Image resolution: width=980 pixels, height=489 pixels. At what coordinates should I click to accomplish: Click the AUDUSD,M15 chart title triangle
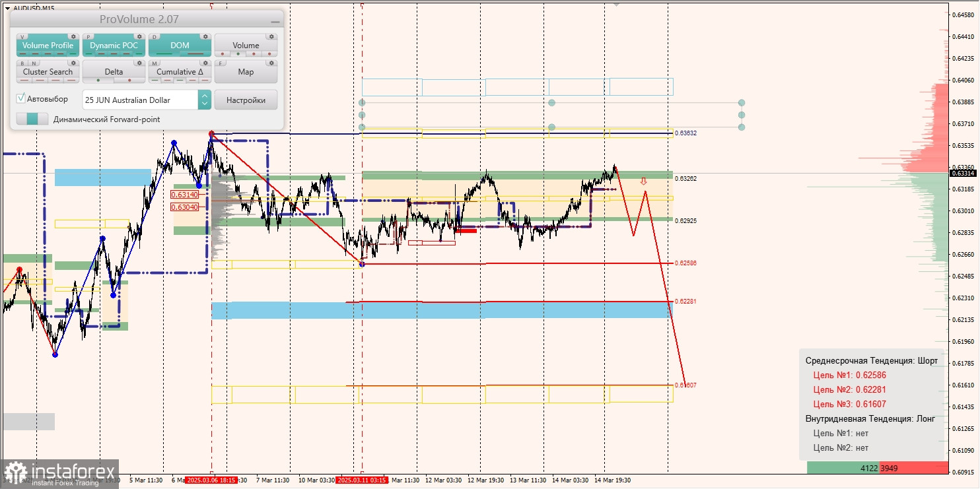tap(7, 8)
